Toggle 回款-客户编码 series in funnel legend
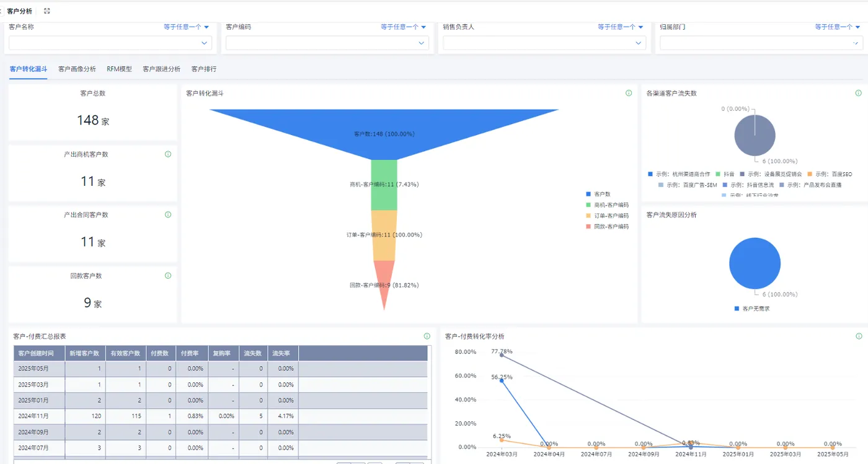868x464 pixels. 607,227
